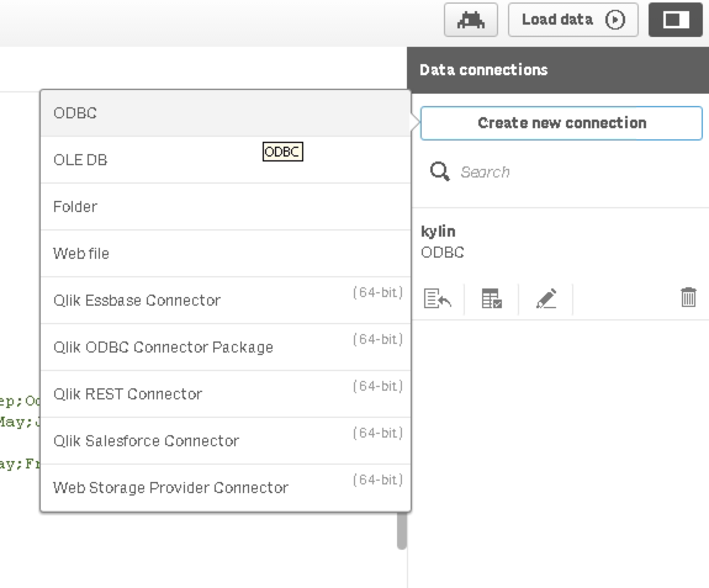Toggle the right side panel view button
This screenshot has width=709, height=588.
pos(675,20)
